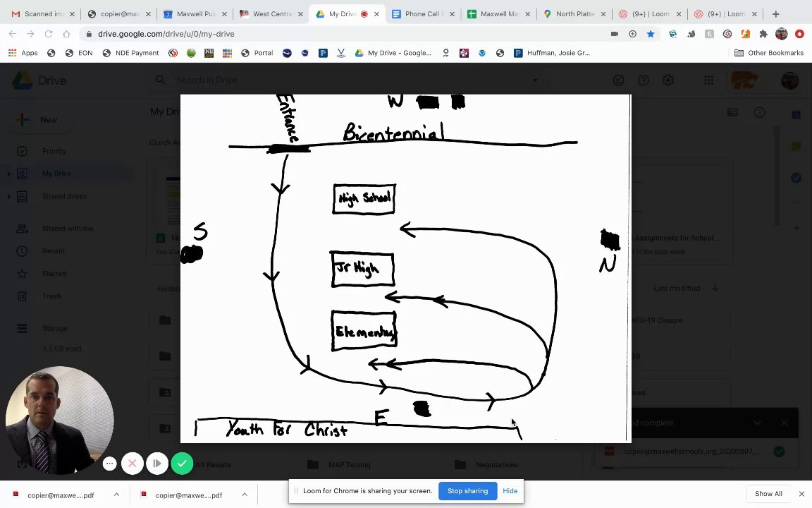This screenshot has height=508, width=812.
Task: Switch to the Maxwell Pub calendar tab
Action: (x=195, y=14)
